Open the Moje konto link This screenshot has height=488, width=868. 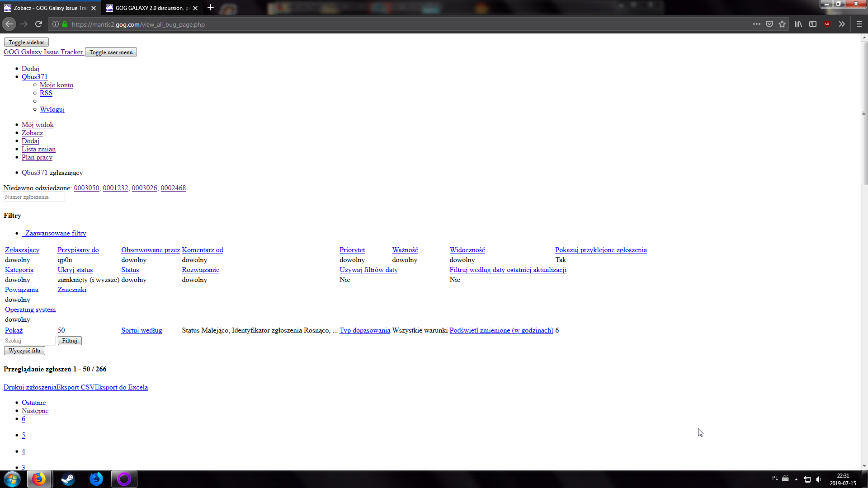point(57,85)
